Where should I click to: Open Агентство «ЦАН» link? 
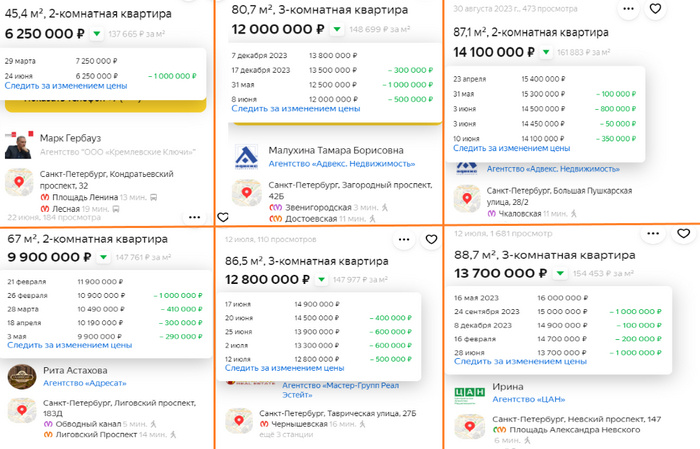[x=529, y=399]
